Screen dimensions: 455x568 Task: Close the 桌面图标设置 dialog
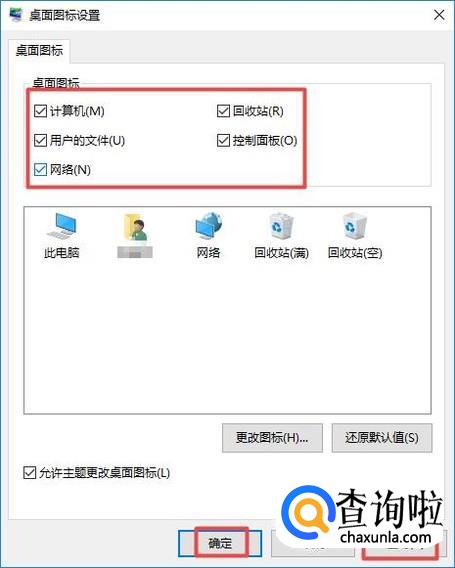point(439,15)
